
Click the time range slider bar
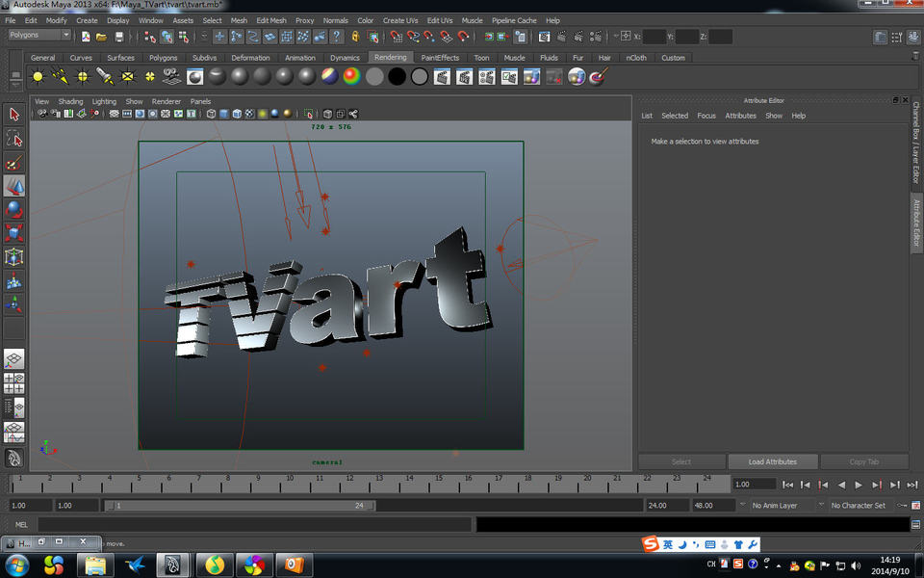coord(239,505)
